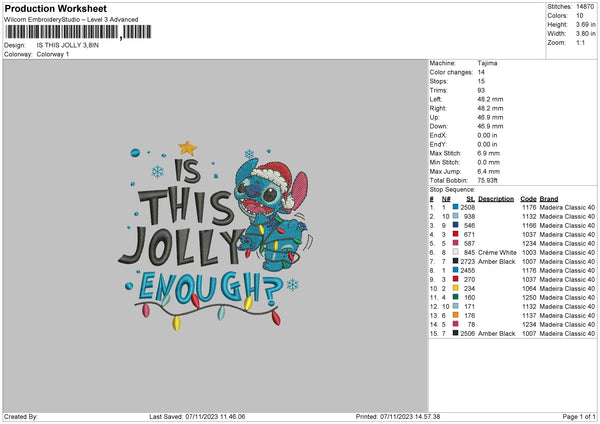Click the light blue swatch in stop row 2
This screenshot has width=600, height=424.
tap(455, 216)
